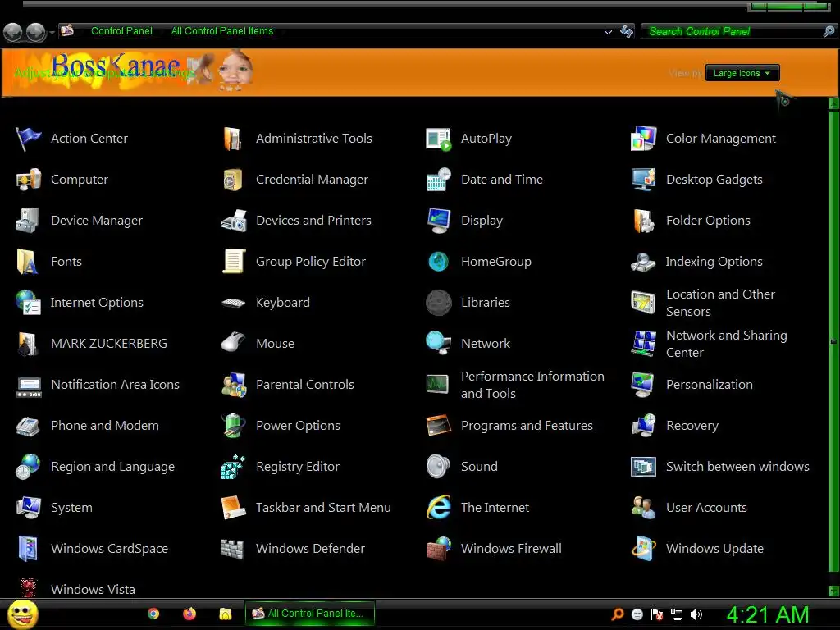Open Windows Update icon

coord(643,549)
